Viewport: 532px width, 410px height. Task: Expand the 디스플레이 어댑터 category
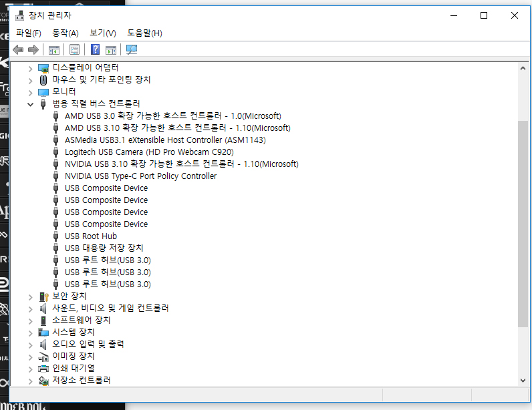click(x=30, y=69)
